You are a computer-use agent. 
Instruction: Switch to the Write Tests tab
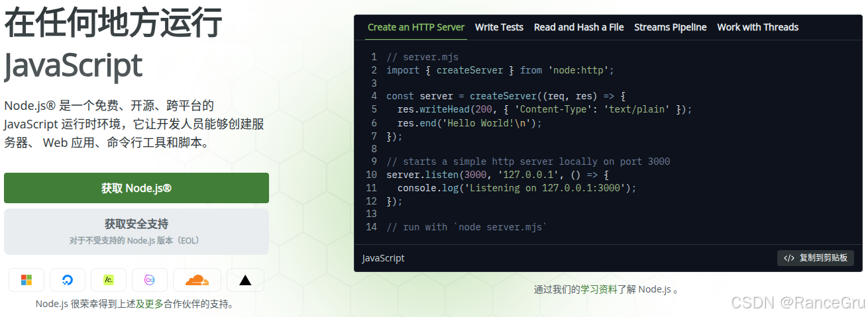499,27
